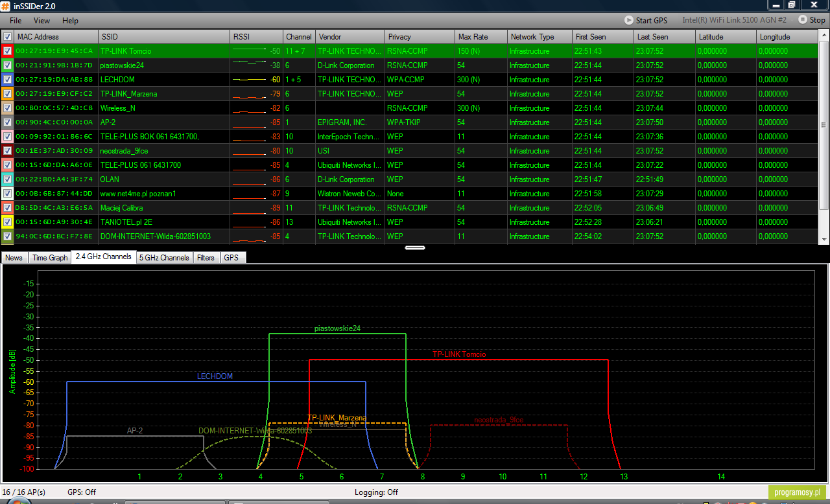Uncheck the TP-LINK Tomcio network checkbox
This screenshot has width=830, height=504.
[7, 51]
